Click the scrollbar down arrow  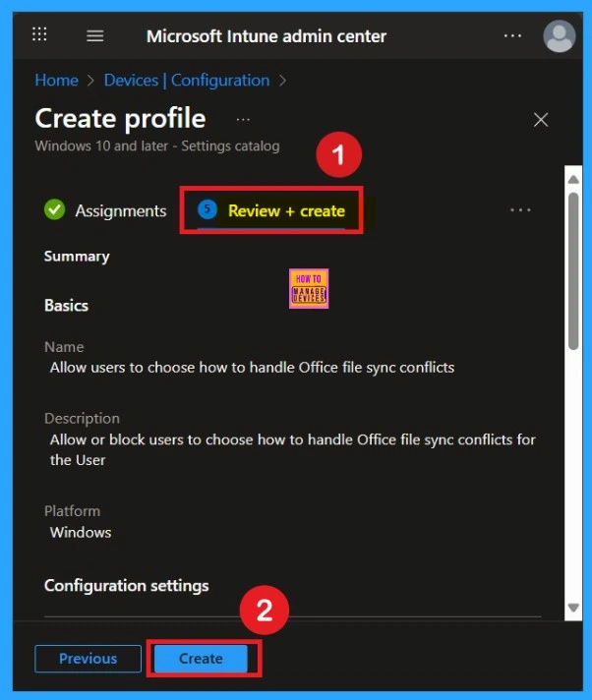click(573, 608)
